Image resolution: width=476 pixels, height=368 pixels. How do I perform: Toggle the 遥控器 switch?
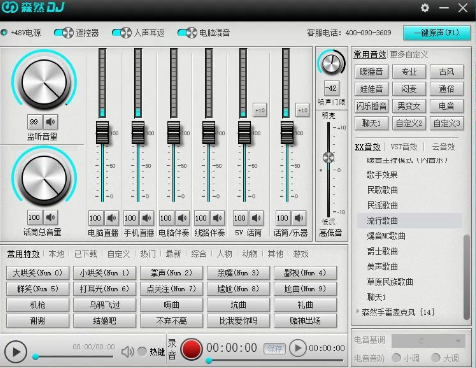click(63, 33)
